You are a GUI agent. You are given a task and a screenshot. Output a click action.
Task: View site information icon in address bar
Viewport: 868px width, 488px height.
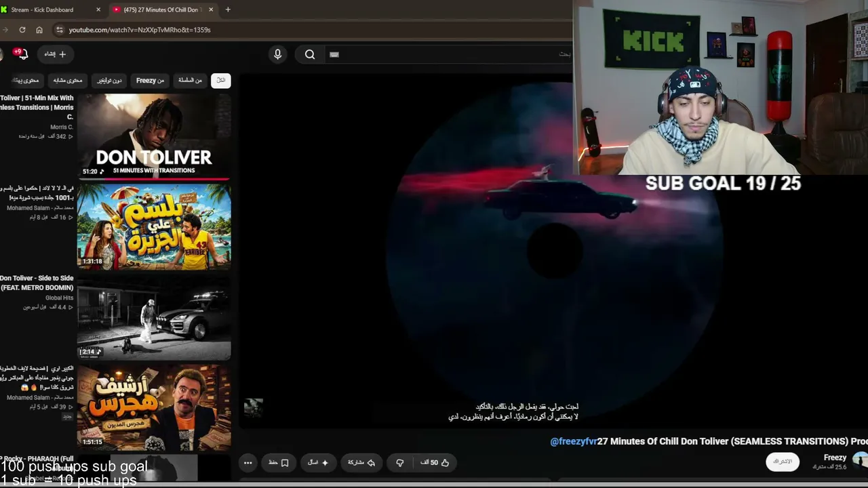[x=60, y=30]
